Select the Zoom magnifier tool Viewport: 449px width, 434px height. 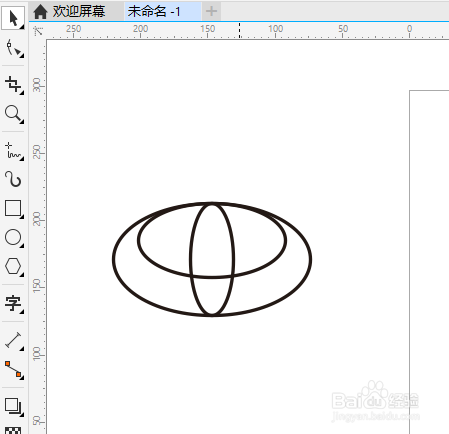click(x=13, y=114)
